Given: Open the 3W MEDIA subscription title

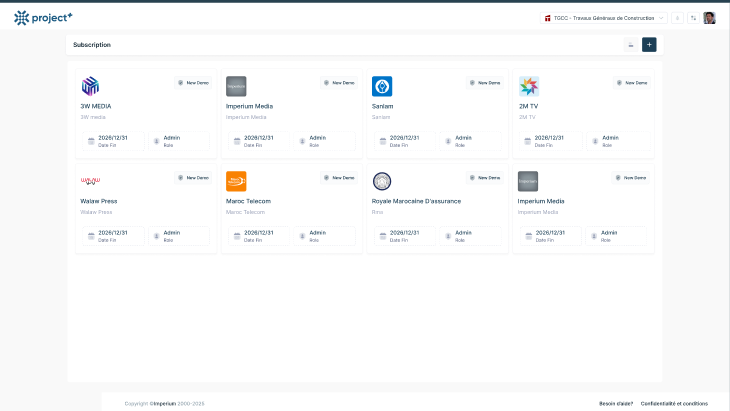Looking at the screenshot, I should click(96, 106).
